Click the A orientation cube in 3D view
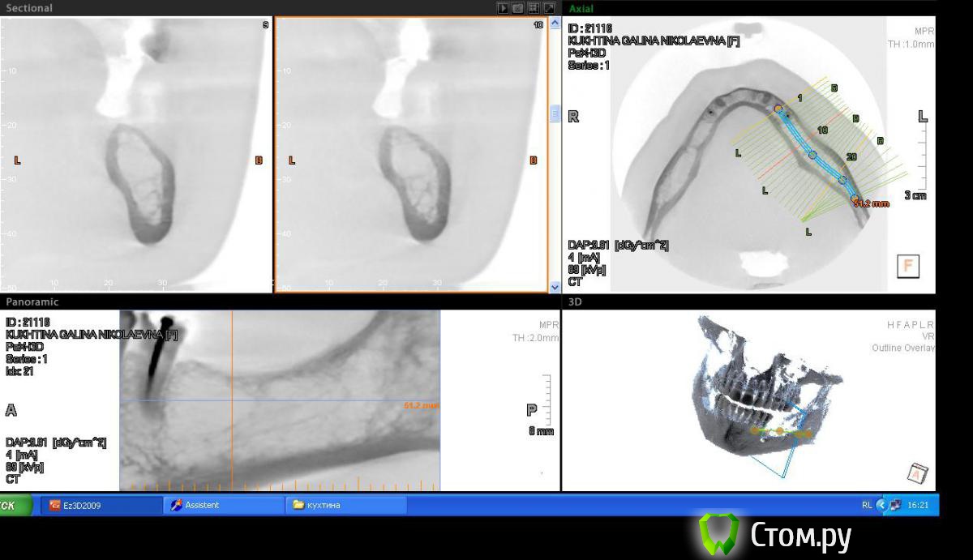The image size is (973, 560). click(917, 473)
